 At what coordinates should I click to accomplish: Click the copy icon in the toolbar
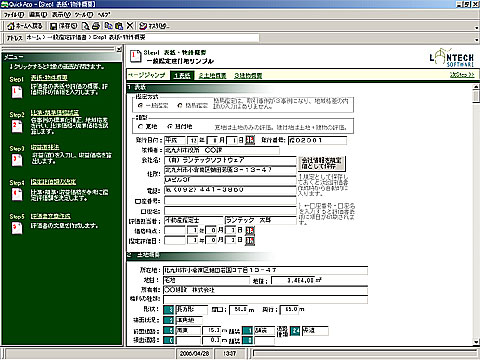click(108, 26)
